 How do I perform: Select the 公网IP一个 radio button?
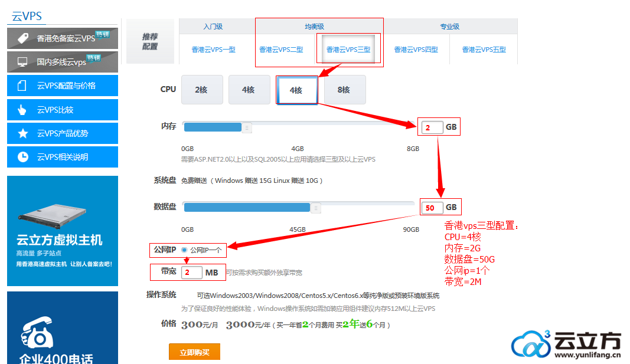[x=184, y=250]
